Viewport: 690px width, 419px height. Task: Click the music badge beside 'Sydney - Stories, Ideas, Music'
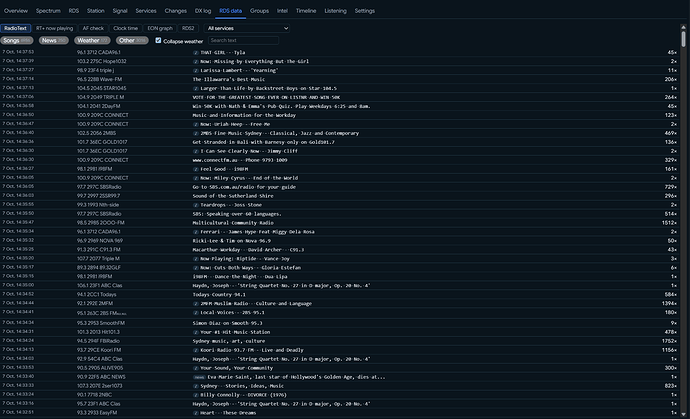[x=196, y=386]
